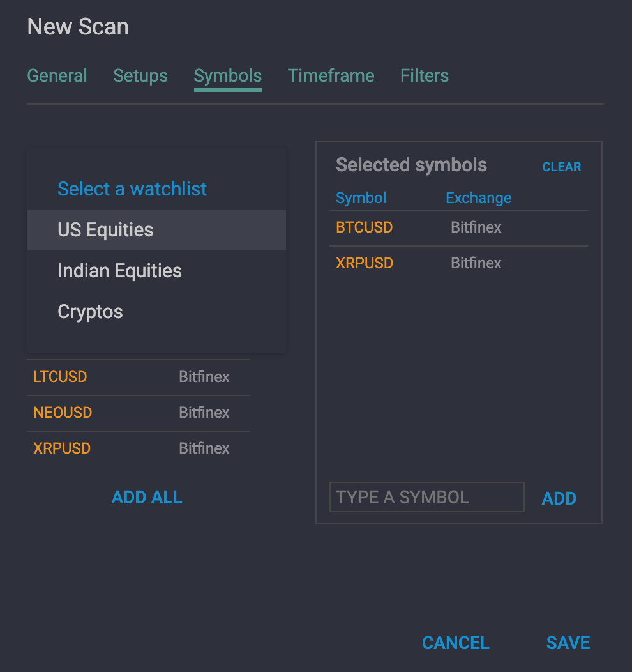Switch to the Setups tab

[140, 75]
